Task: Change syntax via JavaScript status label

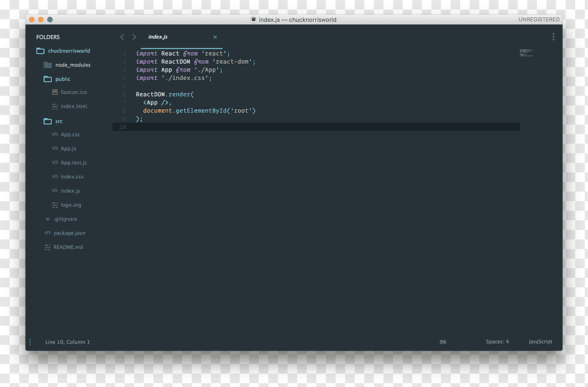Action: [x=540, y=342]
